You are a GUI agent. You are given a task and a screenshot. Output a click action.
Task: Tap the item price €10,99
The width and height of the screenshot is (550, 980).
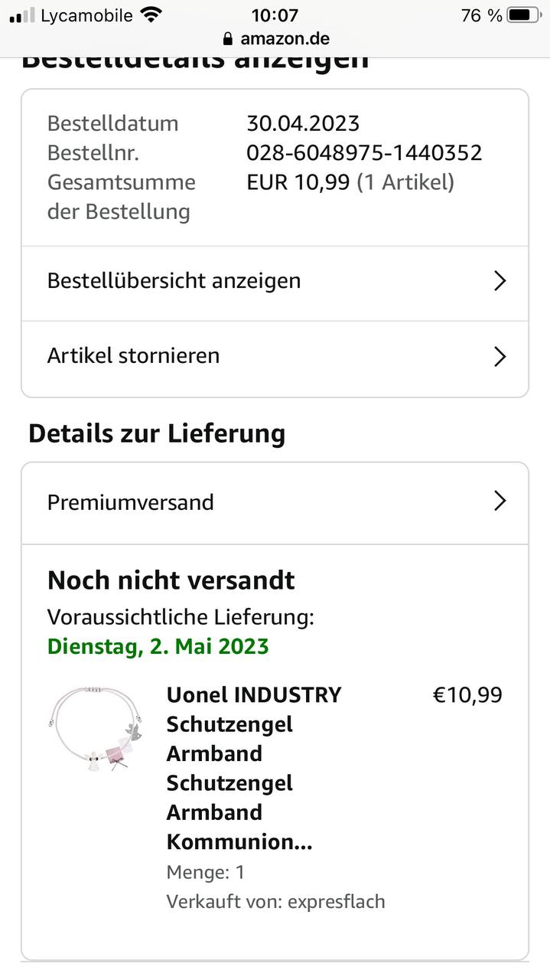pyautogui.click(x=467, y=695)
